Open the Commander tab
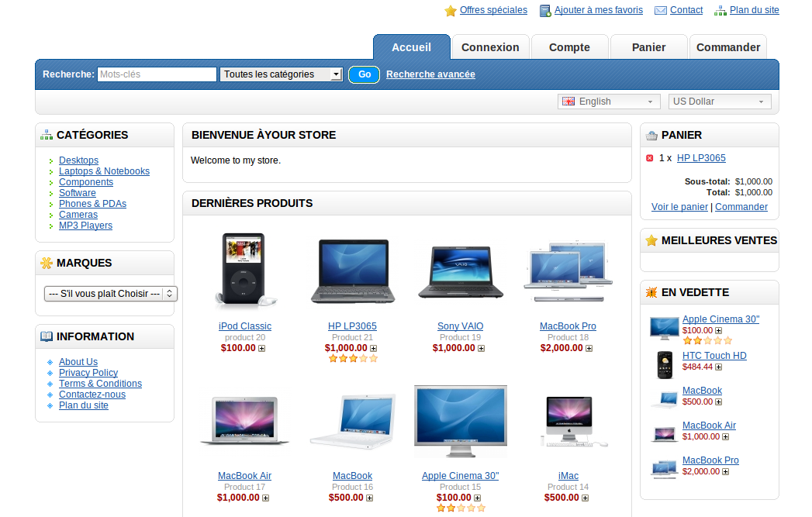This screenshot has height=517, width=812. pos(728,47)
